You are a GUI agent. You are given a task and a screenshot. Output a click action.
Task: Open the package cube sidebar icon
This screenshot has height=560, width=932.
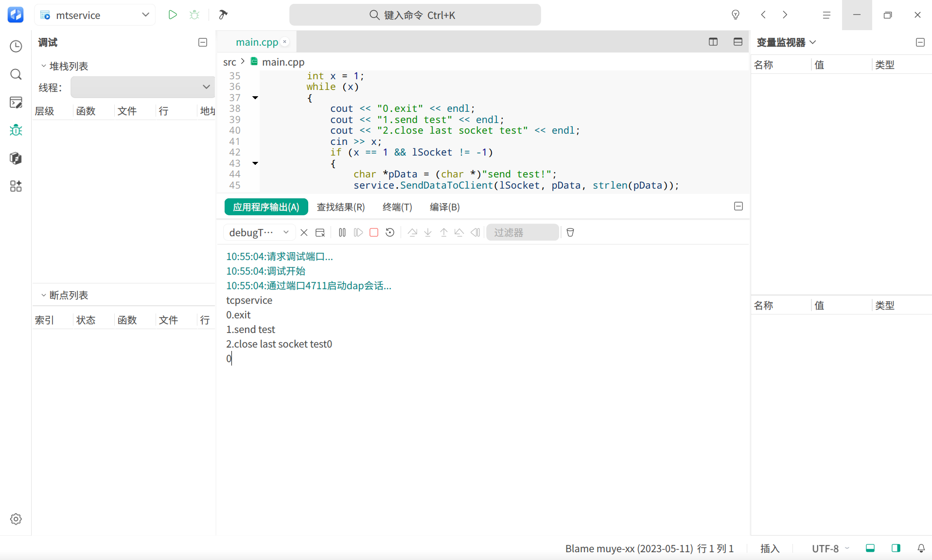(16, 158)
